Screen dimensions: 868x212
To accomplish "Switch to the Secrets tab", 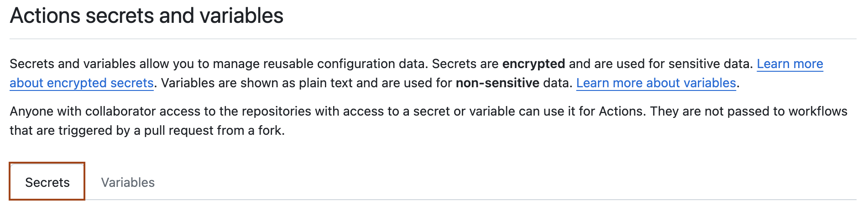I will (47, 182).
